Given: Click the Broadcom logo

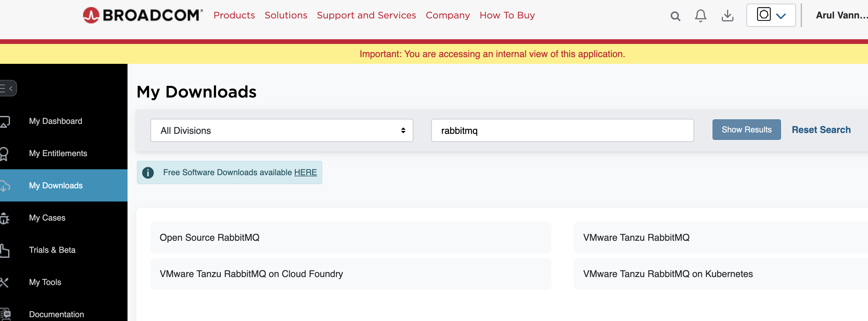Looking at the screenshot, I should pyautogui.click(x=143, y=15).
